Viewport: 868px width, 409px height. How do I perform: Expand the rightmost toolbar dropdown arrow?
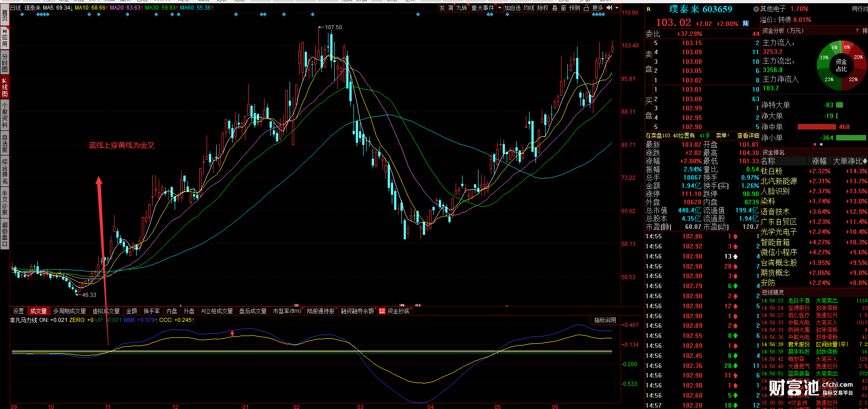617,8
